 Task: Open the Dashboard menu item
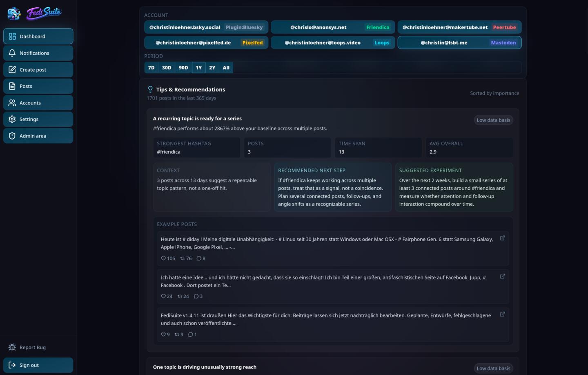click(38, 36)
